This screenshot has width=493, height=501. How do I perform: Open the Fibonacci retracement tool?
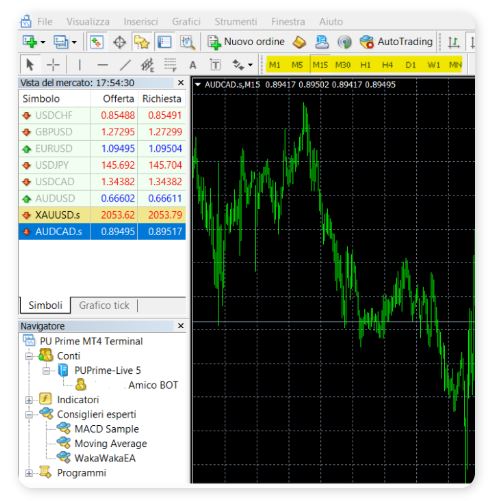170,65
